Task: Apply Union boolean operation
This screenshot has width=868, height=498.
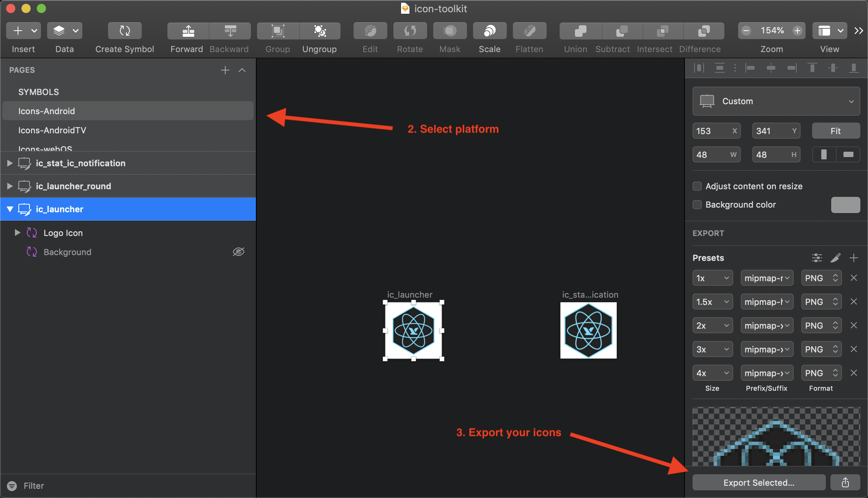Action: pos(580,31)
